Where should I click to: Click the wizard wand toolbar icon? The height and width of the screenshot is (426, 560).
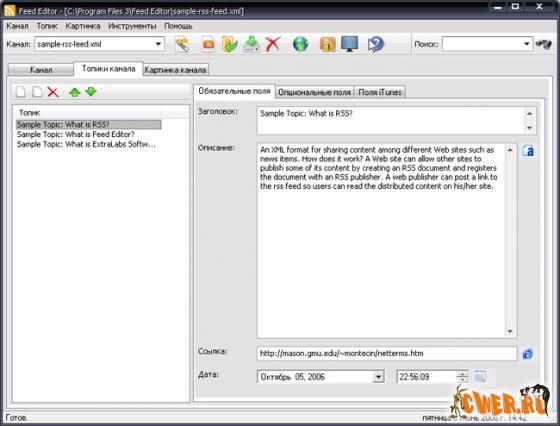(182, 45)
